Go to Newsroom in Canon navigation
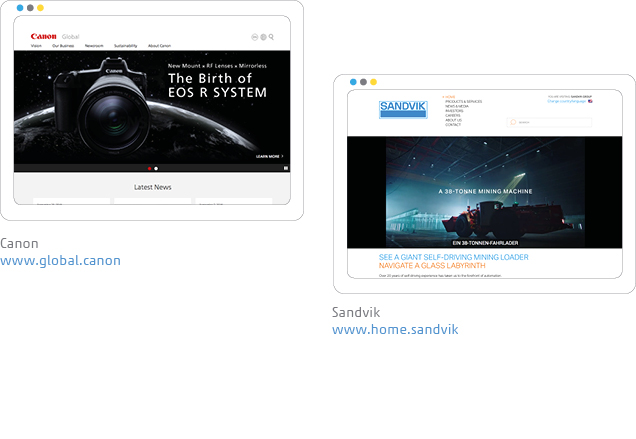Image resolution: width=636 pixels, height=439 pixels. point(94,46)
